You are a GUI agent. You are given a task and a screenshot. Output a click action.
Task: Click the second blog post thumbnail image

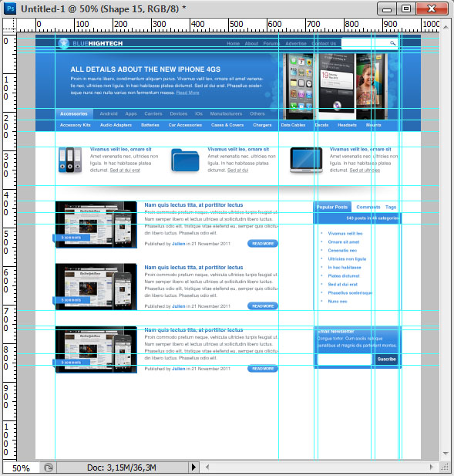pyautogui.click(x=96, y=287)
